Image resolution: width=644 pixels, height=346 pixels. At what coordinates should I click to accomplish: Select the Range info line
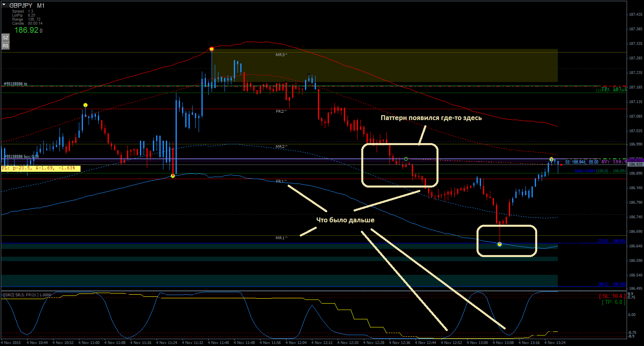point(26,19)
